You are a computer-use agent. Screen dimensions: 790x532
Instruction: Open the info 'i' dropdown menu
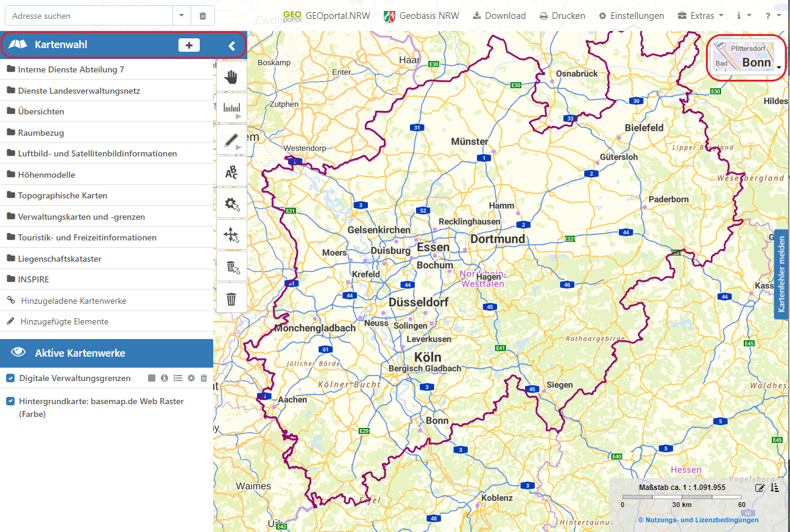[744, 16]
